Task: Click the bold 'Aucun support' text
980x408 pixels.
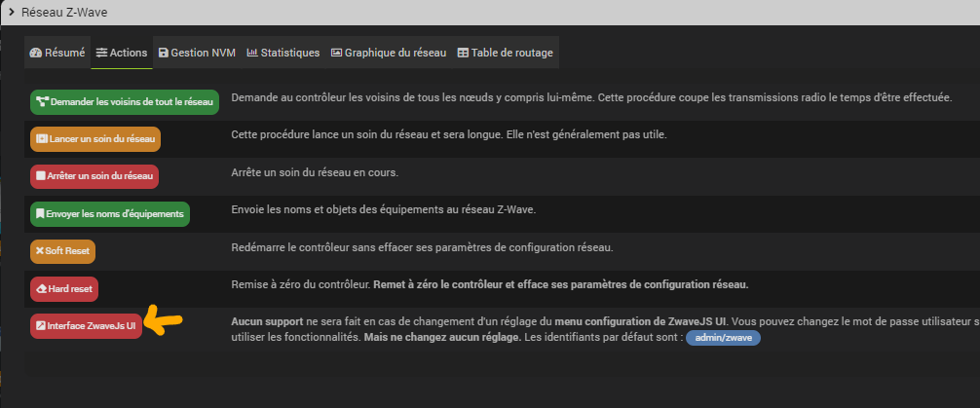Action: coord(268,321)
